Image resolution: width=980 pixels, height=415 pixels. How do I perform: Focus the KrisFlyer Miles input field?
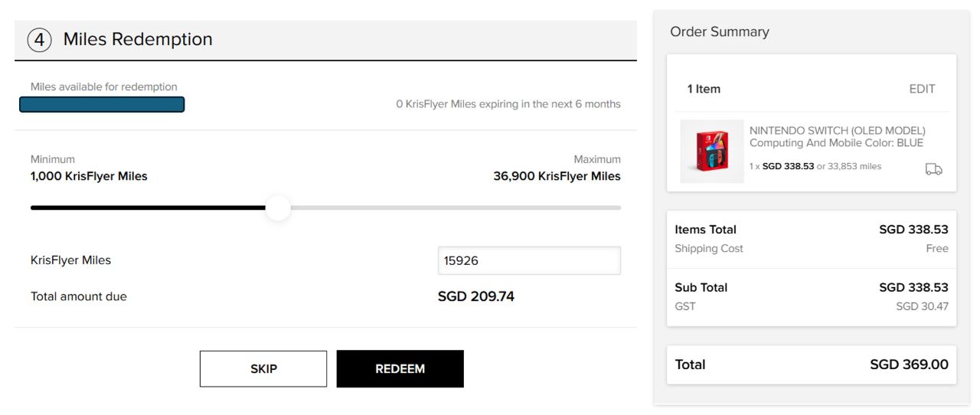point(528,260)
